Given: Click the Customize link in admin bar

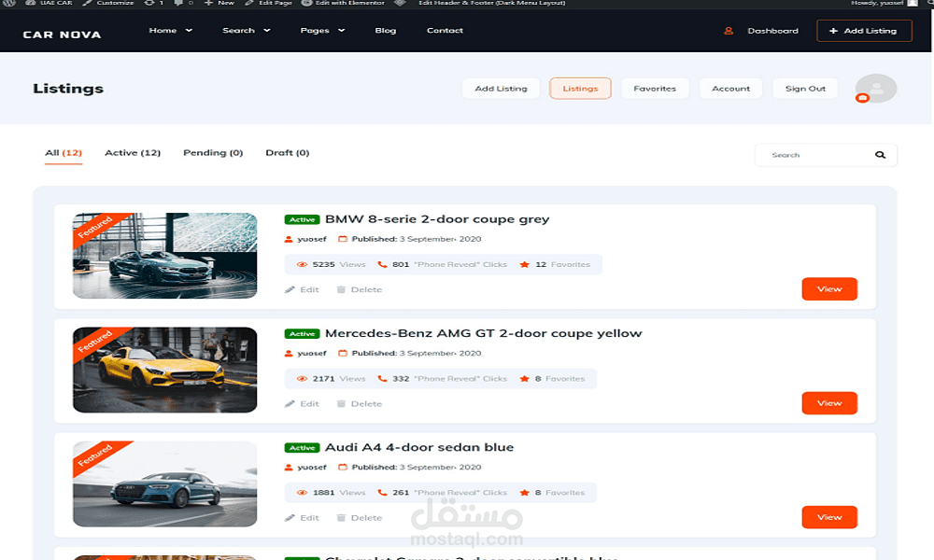Looking at the screenshot, I should [108, 3].
